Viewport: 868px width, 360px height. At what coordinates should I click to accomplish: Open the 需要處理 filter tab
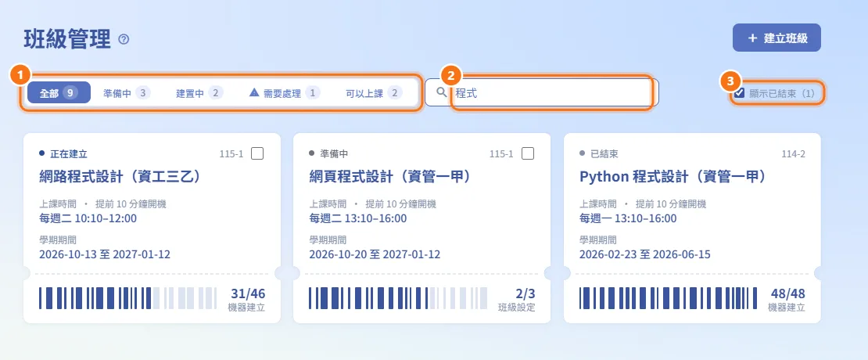pyautogui.click(x=284, y=93)
